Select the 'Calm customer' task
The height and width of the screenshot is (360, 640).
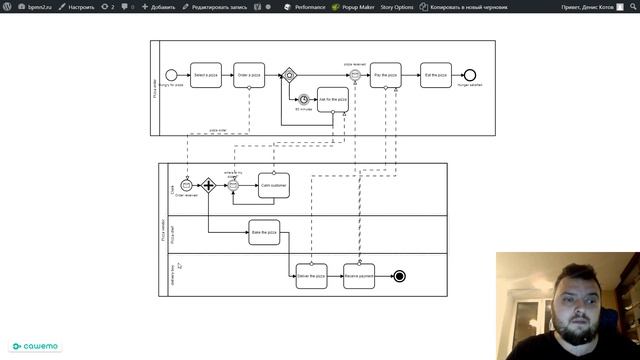(x=274, y=185)
